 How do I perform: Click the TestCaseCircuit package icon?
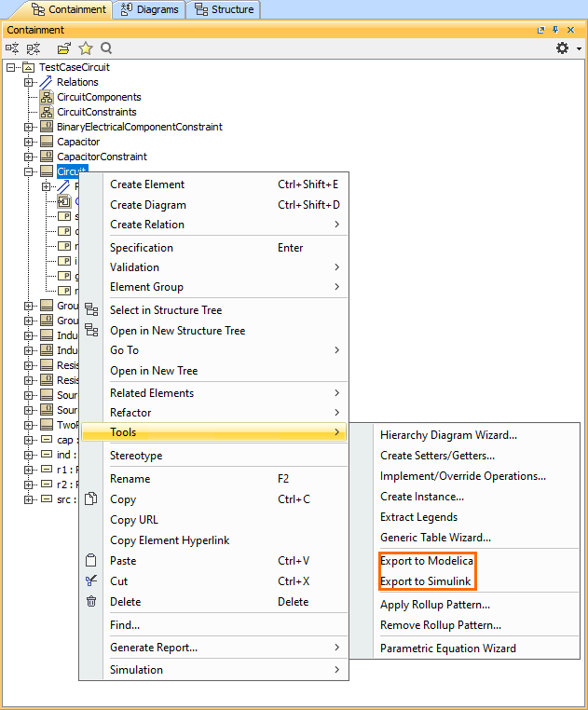click(x=29, y=67)
